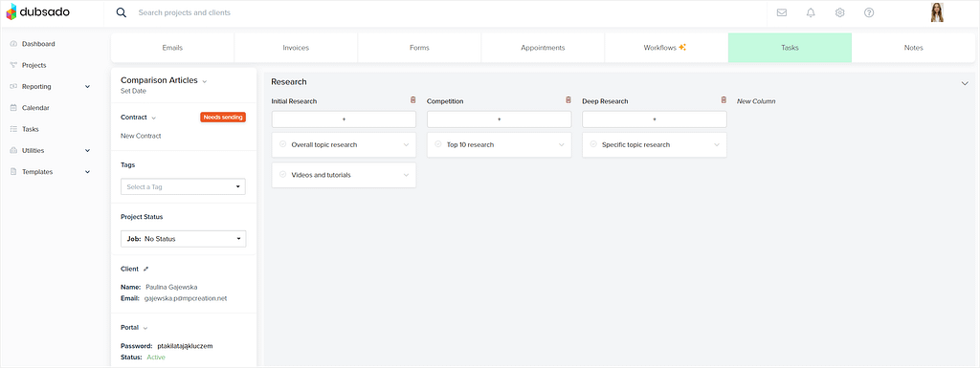The height and width of the screenshot is (368, 980).
Task: Click the pencil icon next to Client
Action: point(145,269)
